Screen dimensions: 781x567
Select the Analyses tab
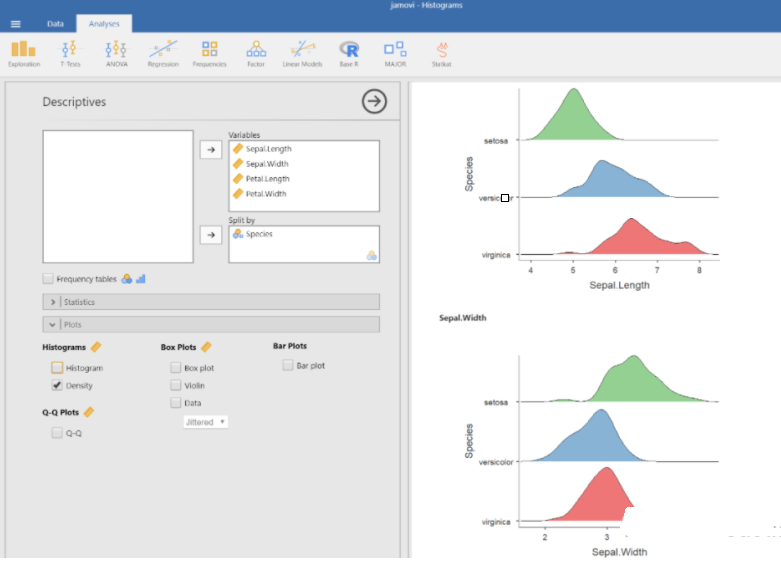pos(103,23)
